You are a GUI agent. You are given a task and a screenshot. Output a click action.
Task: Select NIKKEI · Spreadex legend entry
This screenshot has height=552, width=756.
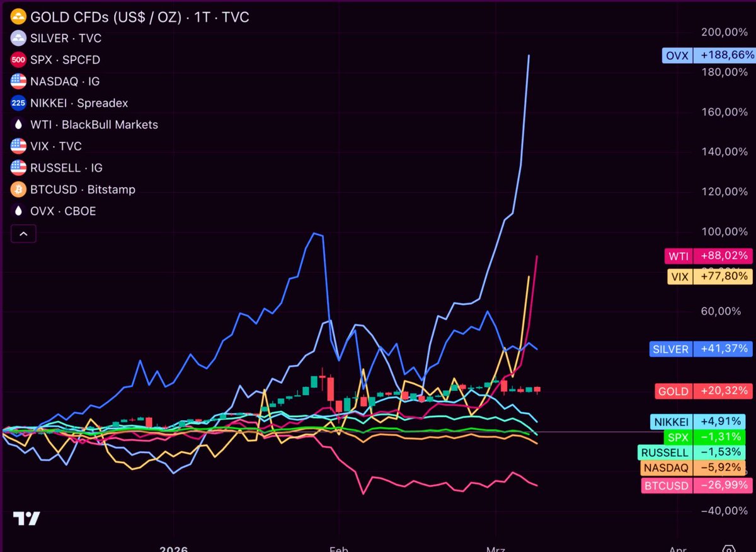(x=79, y=103)
